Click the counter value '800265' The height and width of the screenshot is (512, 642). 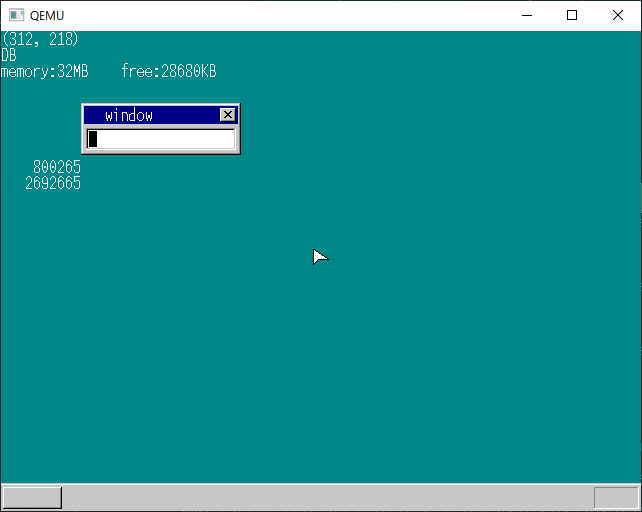[x=57, y=167]
